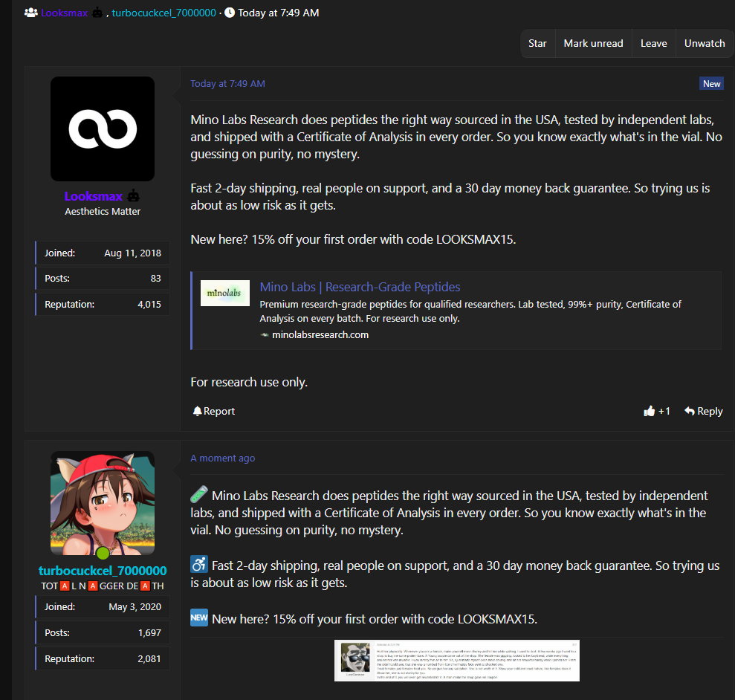This screenshot has height=700, width=735.
Task: Click the Posts 83 stat row
Action: click(103, 279)
